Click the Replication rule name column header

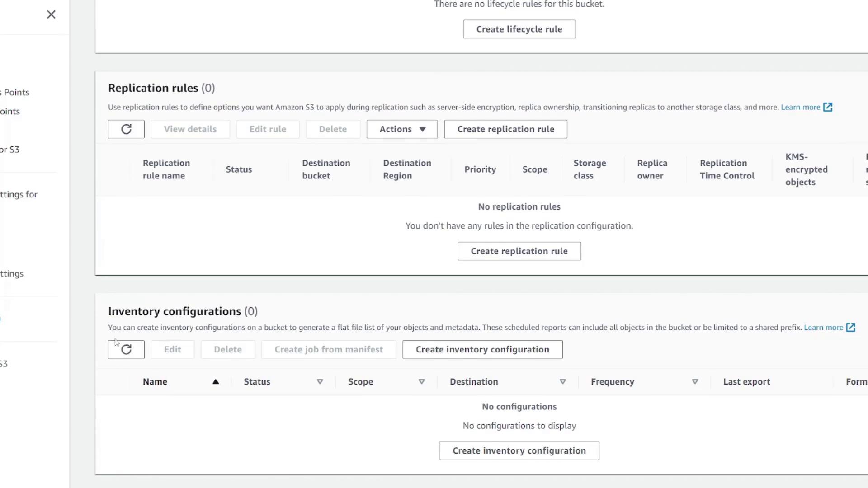166,169
